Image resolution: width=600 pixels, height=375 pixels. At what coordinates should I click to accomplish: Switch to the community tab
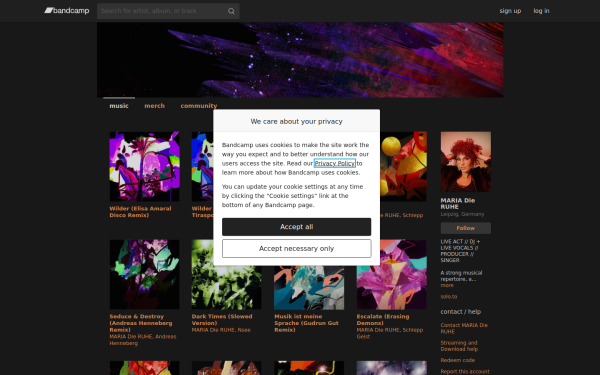(x=199, y=106)
